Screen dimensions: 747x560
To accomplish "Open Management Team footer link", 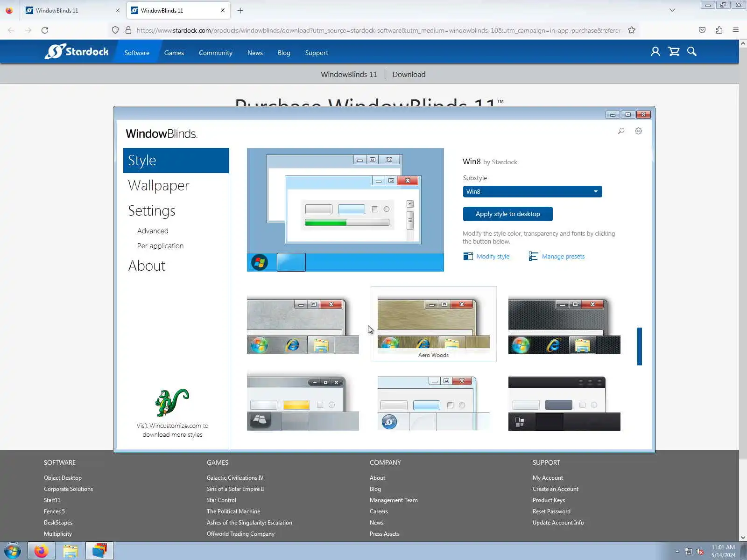I will [394, 500].
